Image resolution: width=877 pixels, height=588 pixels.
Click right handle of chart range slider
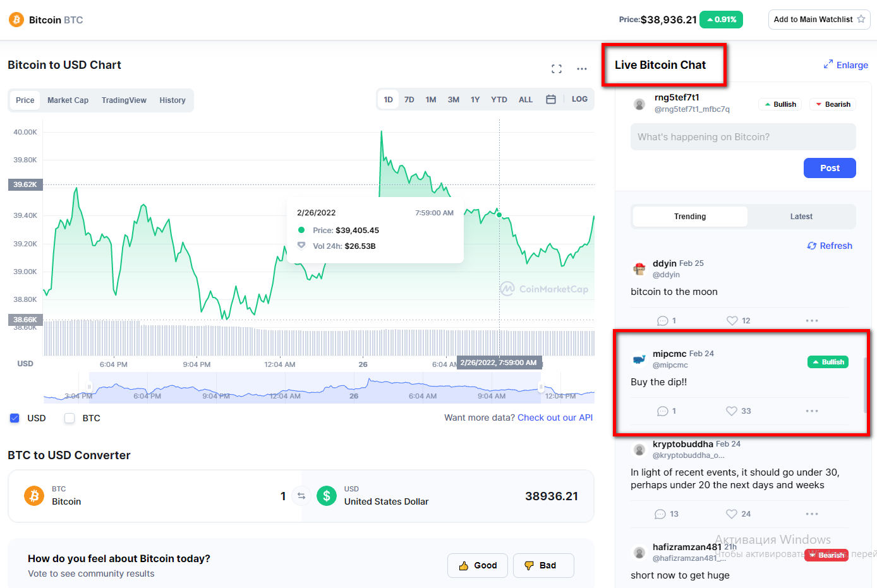pyautogui.click(x=540, y=387)
